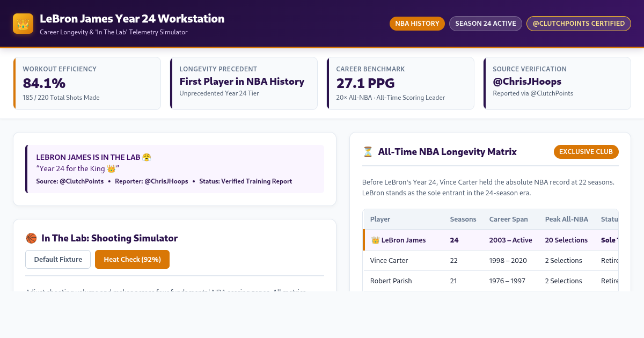Click the Player column header

(x=380, y=219)
